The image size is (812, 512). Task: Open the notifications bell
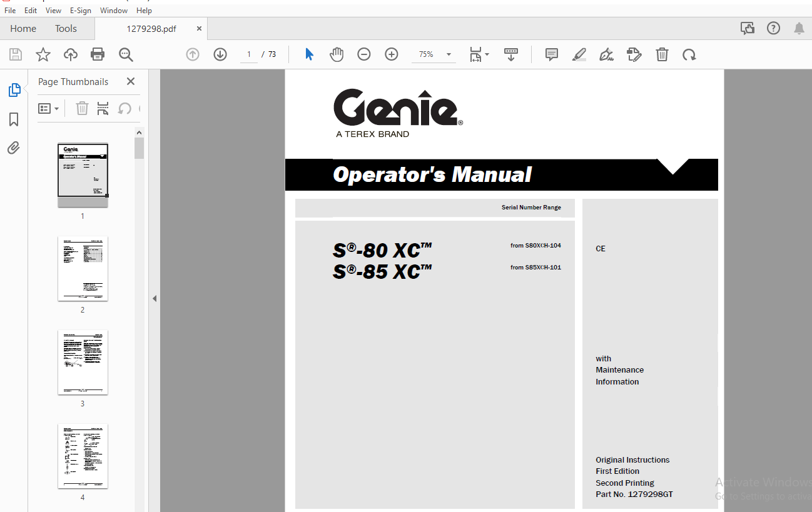pos(799,28)
